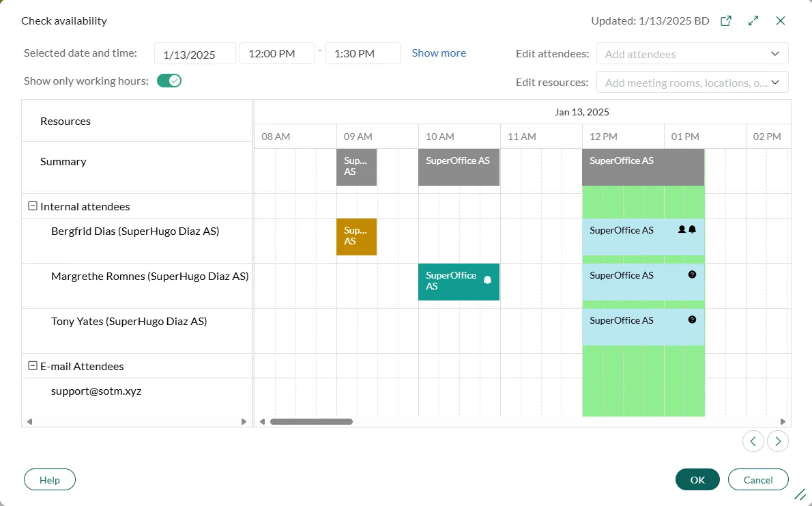Click question mark icon on Tony Yates' appointment
This screenshot has width=812, height=506.
(x=692, y=320)
